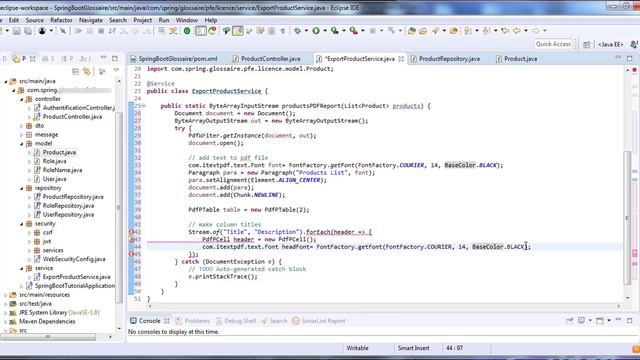The image size is (640, 360).
Task: Click the Save All toolbar icon
Action: click(x=28, y=31)
